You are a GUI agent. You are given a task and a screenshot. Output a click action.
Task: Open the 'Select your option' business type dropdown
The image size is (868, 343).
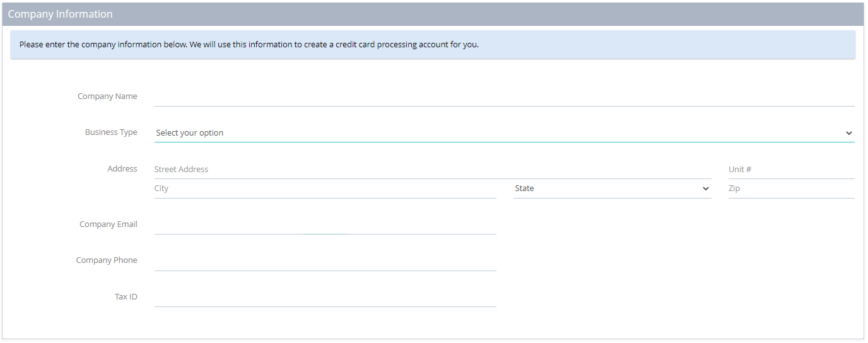(504, 133)
